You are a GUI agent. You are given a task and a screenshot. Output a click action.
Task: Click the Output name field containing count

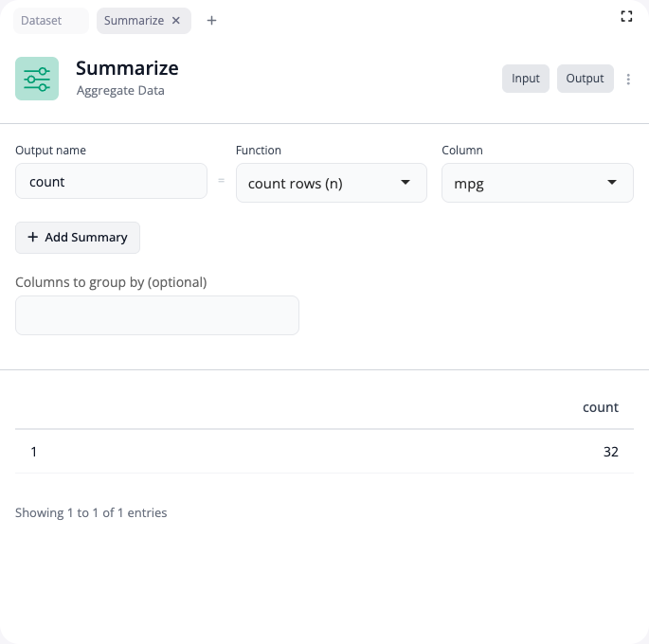111,181
